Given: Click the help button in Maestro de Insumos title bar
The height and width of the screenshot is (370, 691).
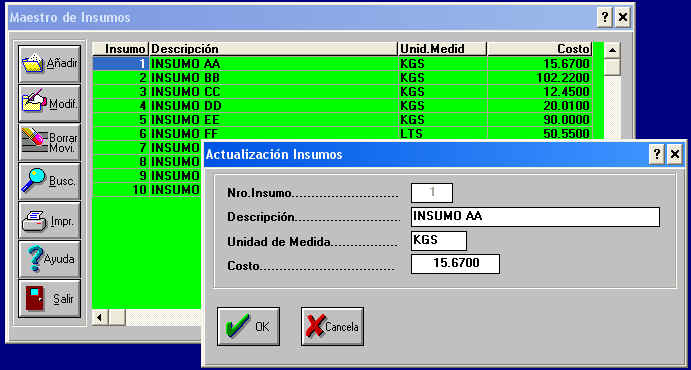Looking at the screenshot, I should tap(605, 18).
